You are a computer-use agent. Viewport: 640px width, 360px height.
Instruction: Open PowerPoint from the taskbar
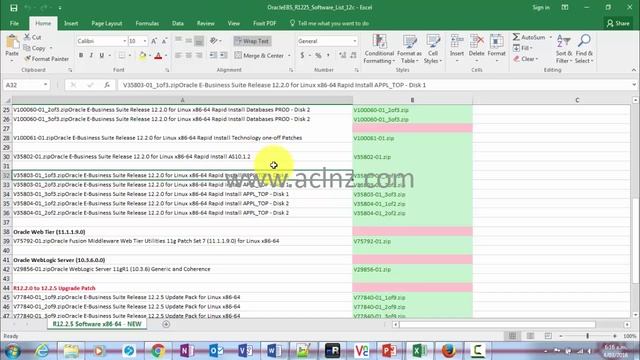[x=390, y=351]
